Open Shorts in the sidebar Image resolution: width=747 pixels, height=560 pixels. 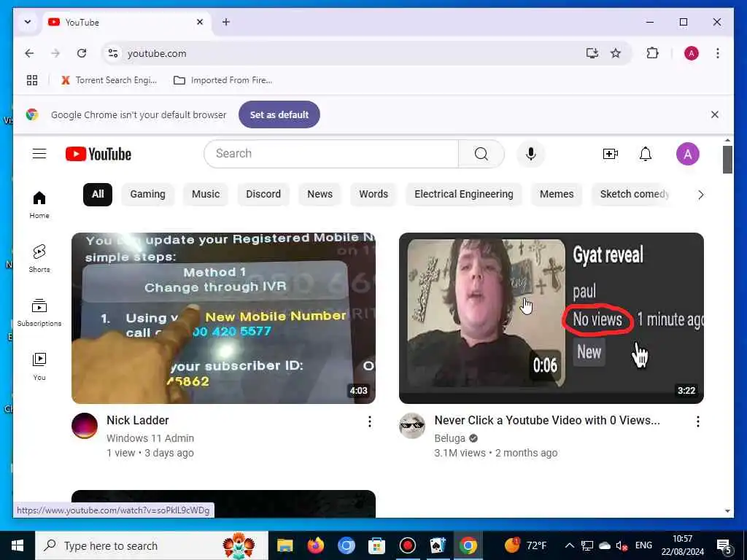(39, 259)
